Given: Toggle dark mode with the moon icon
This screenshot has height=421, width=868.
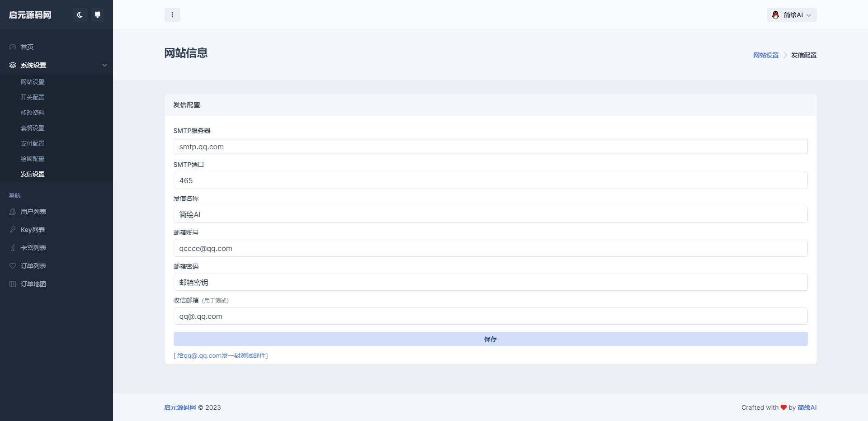Looking at the screenshot, I should click(x=80, y=15).
